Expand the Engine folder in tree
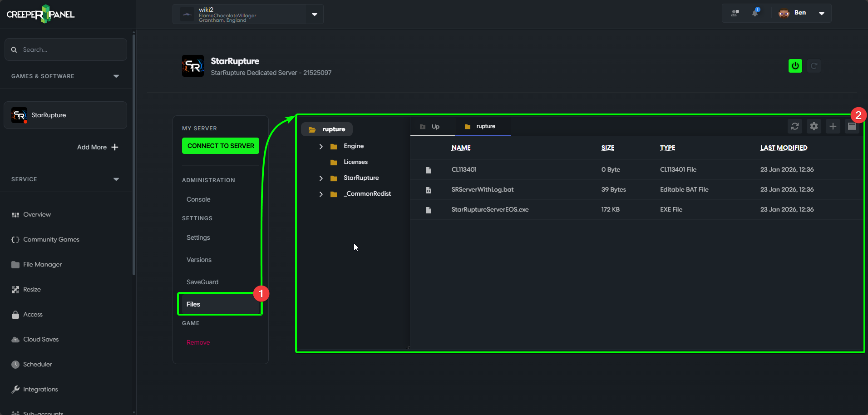The height and width of the screenshot is (415, 868). click(x=321, y=146)
